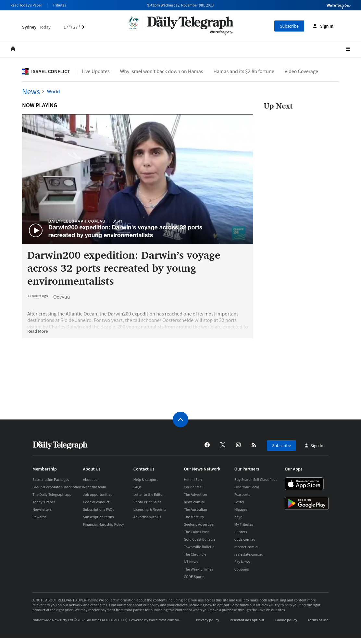This screenshot has width=361, height=644.
Task: Open Sky News partner link
Action: tap(242, 562)
